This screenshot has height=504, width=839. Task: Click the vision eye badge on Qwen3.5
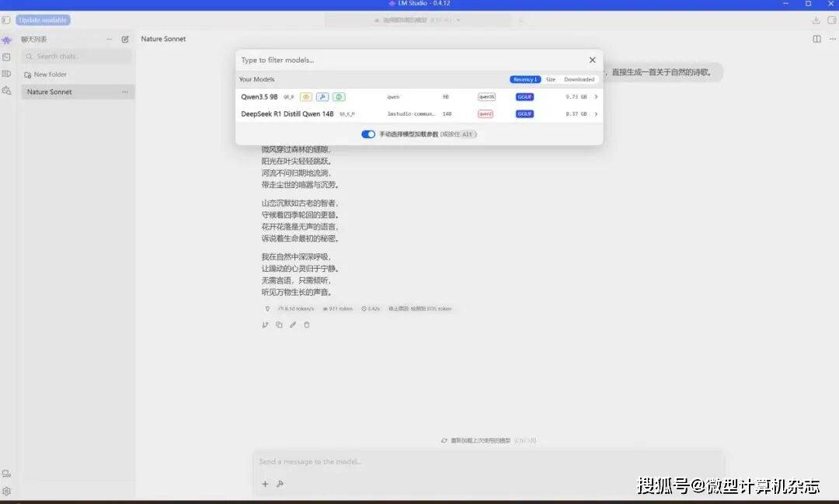point(306,97)
